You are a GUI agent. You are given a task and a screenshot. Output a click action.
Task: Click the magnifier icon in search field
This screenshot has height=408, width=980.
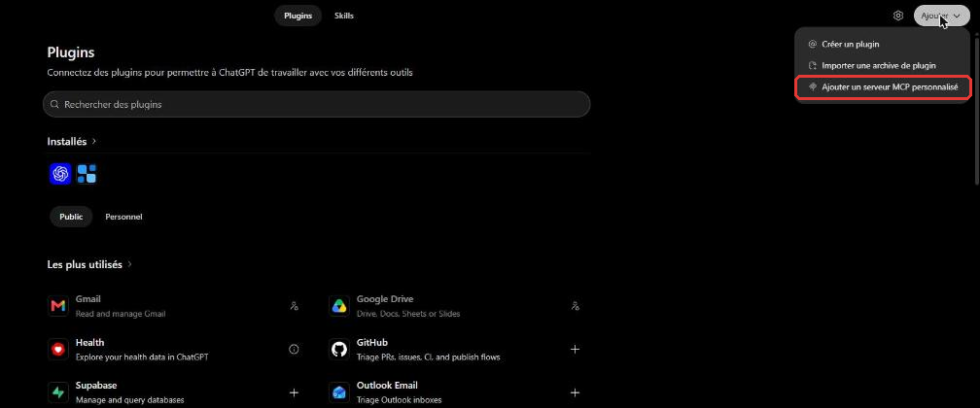coord(55,104)
